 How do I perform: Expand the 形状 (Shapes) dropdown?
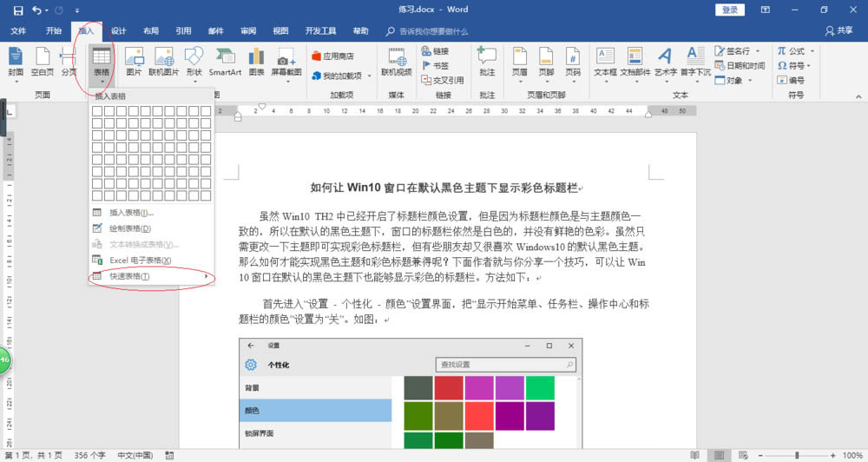194,62
